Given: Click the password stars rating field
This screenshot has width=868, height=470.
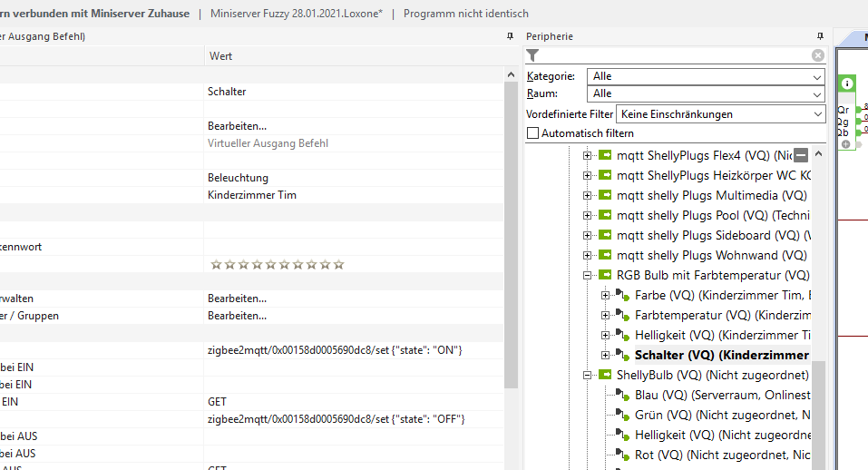Looking at the screenshot, I should [x=277, y=265].
